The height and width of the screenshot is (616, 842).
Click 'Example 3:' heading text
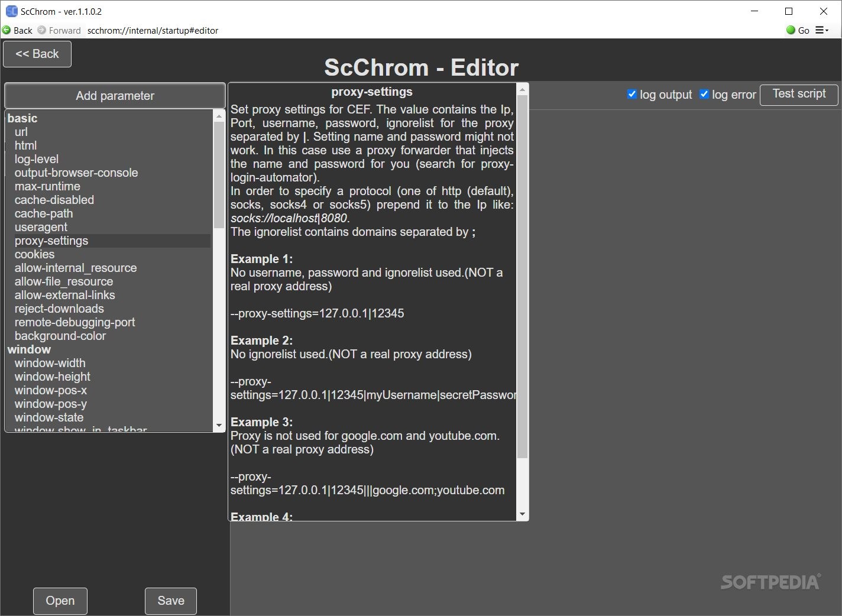click(x=261, y=422)
